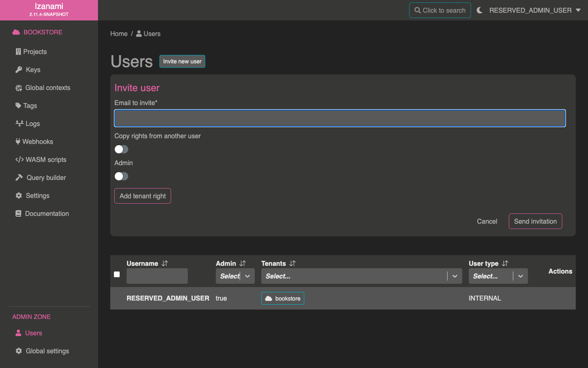588x368 pixels.
Task: Open Webhooks from the sidebar
Action: coord(38,141)
